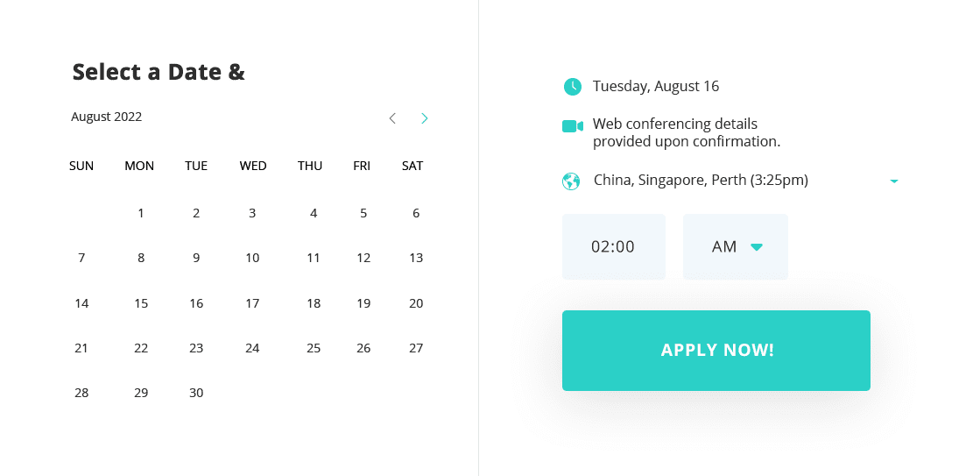Screen dimensions: 980x476
Task: Pick Sunday August 28
Action: coord(81,393)
